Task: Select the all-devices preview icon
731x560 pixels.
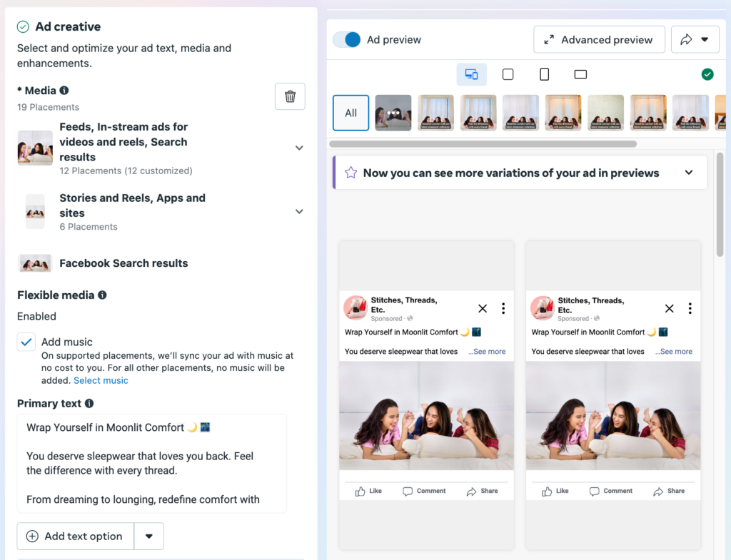Action: pyautogui.click(x=471, y=74)
